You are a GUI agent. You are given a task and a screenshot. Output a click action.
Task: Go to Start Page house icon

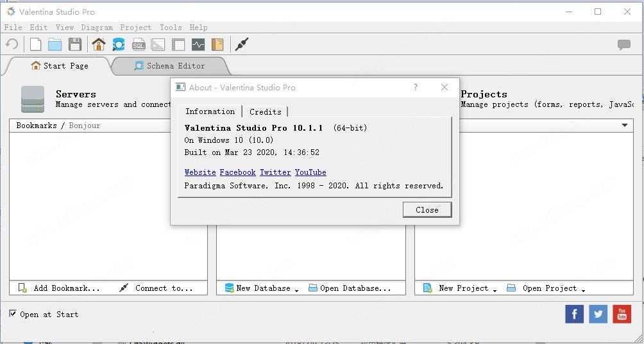(99, 44)
